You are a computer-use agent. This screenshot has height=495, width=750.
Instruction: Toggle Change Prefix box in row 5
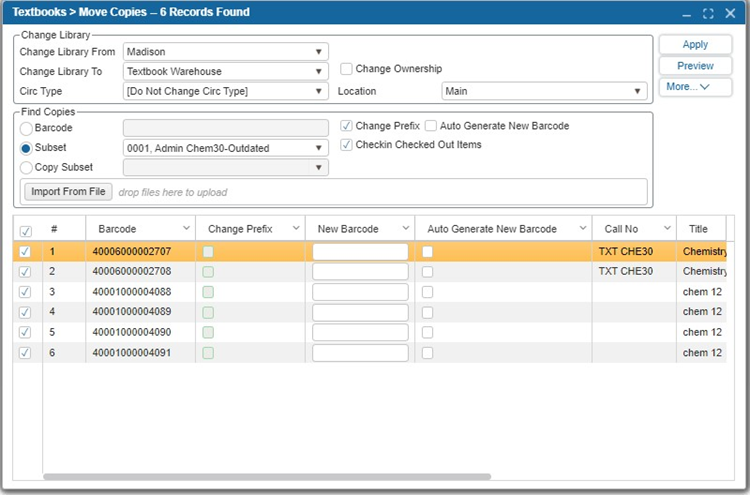[x=208, y=332]
